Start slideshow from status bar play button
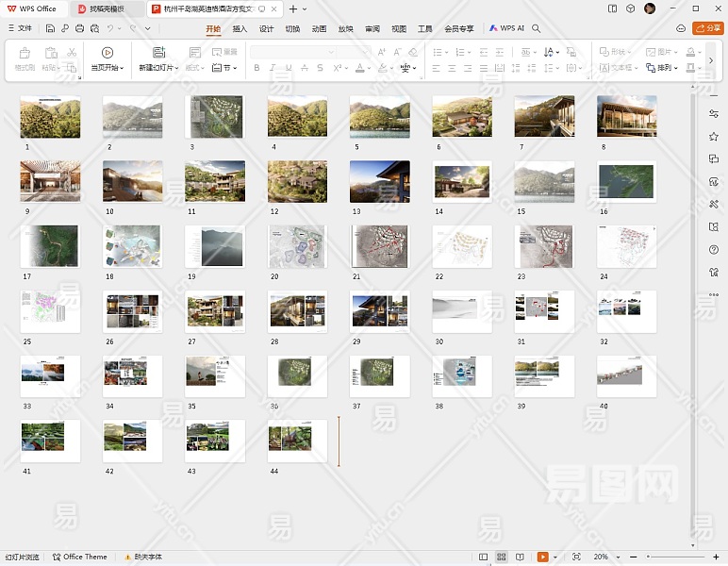The image size is (728, 566). pos(542,558)
